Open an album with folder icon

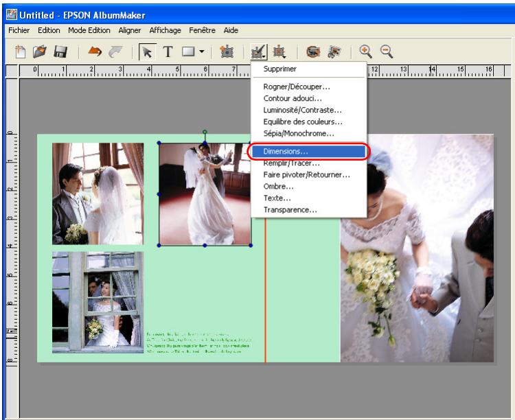[40, 52]
